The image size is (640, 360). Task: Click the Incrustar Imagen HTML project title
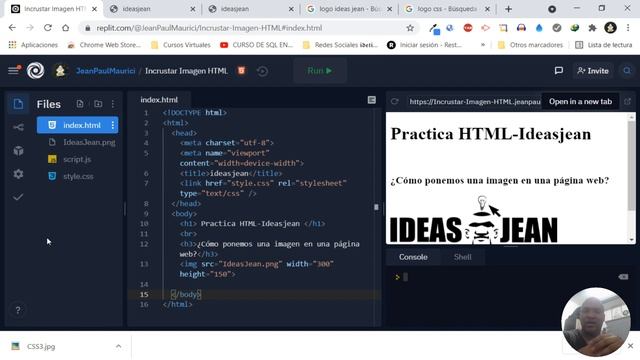[x=186, y=71]
